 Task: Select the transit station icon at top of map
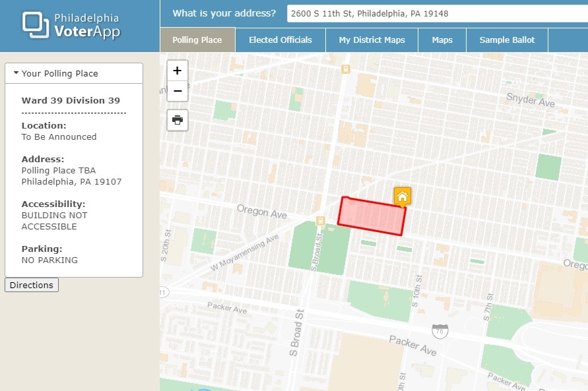pos(345,69)
